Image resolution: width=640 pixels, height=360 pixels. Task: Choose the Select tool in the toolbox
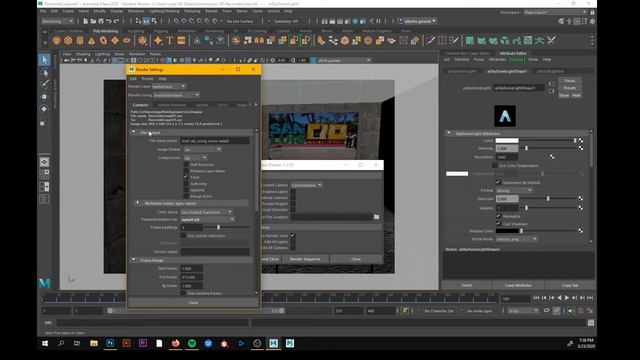pos(44,60)
